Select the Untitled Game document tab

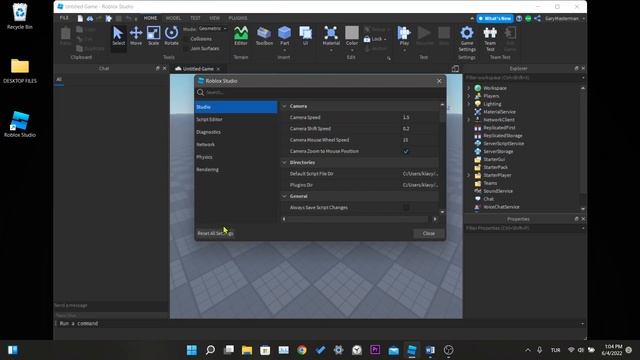198,69
